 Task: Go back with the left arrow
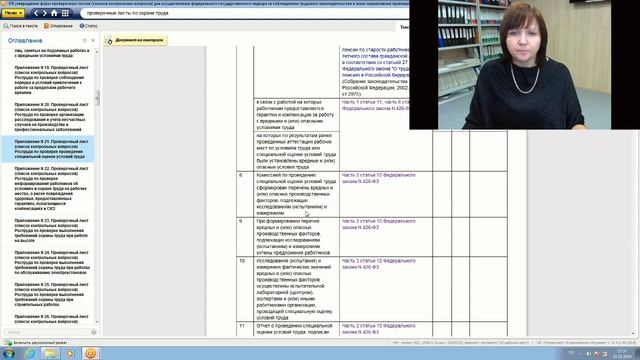36,13
